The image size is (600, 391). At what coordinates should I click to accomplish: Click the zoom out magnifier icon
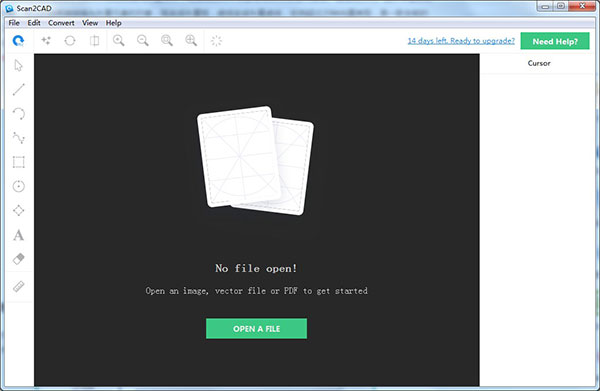pos(143,41)
